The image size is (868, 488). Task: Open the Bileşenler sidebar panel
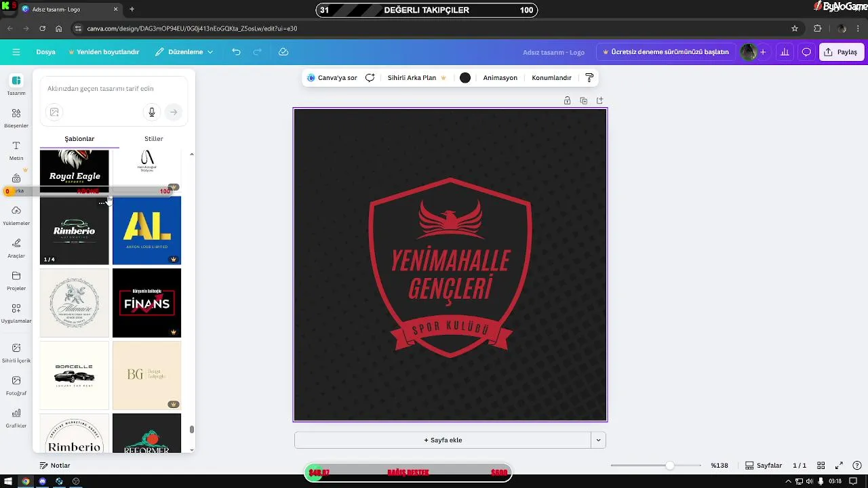coord(16,118)
